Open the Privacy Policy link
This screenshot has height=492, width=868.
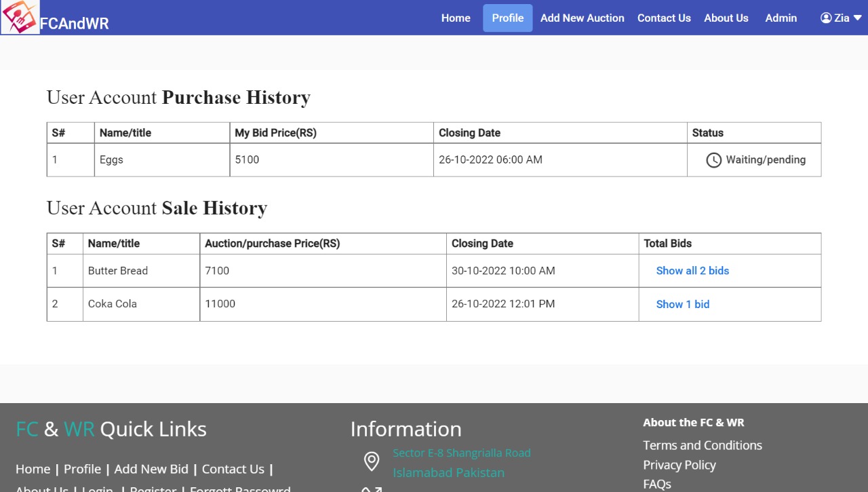click(x=679, y=465)
